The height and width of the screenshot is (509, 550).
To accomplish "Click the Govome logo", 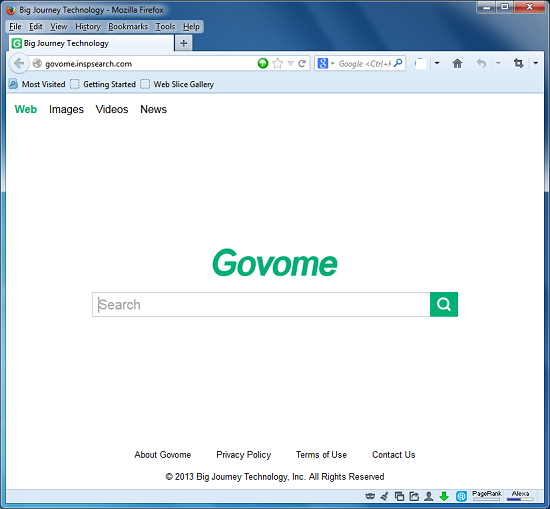I will [x=275, y=262].
